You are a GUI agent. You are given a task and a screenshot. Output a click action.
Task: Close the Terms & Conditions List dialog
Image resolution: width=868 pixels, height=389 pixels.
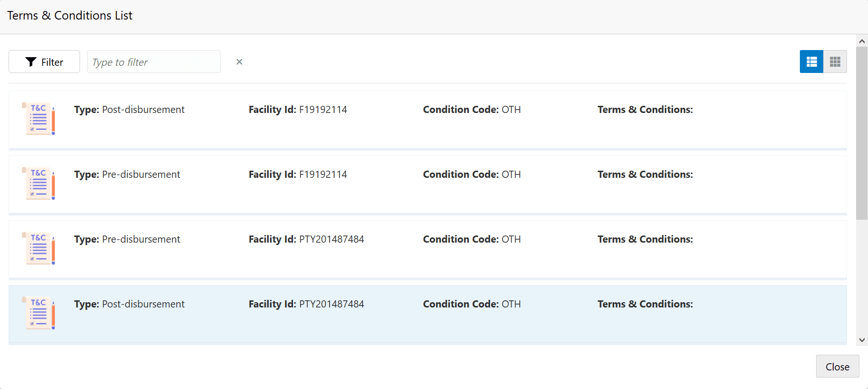(838, 366)
